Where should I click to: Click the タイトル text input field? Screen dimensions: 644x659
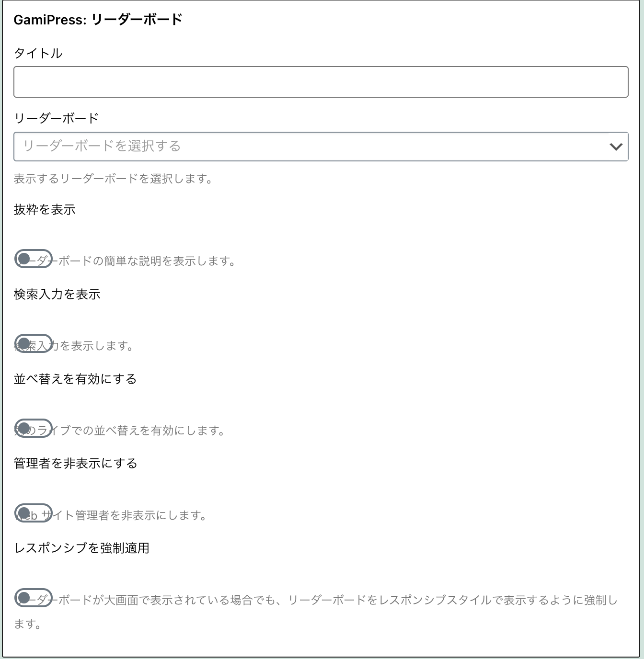coord(321,82)
